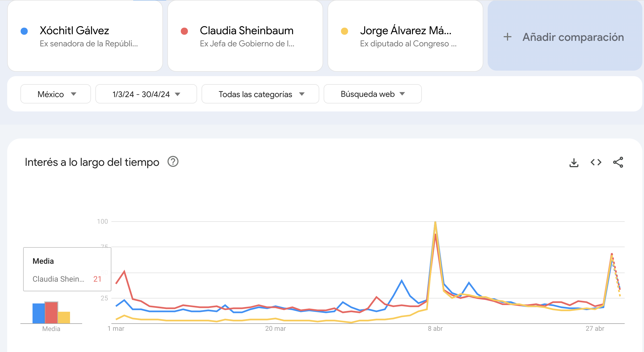Click Añadir comparación button
The image size is (644, 352).
click(x=565, y=36)
